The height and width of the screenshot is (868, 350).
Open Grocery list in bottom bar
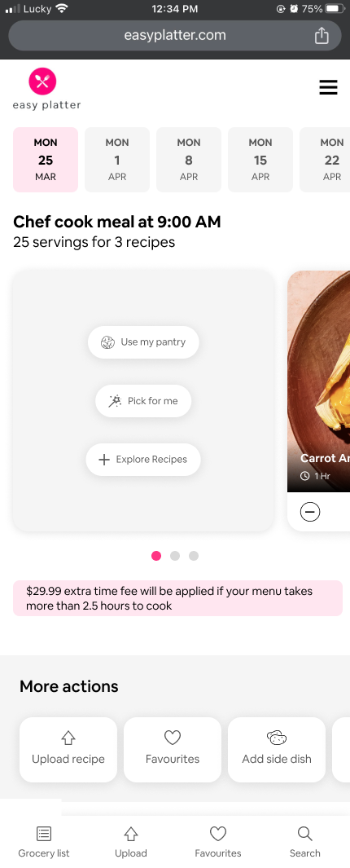tap(44, 841)
